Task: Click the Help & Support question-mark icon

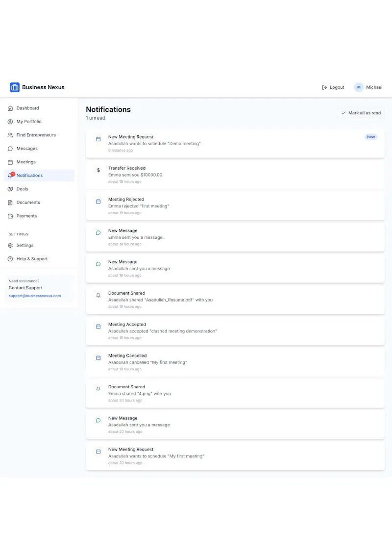Action: pyautogui.click(x=10, y=259)
